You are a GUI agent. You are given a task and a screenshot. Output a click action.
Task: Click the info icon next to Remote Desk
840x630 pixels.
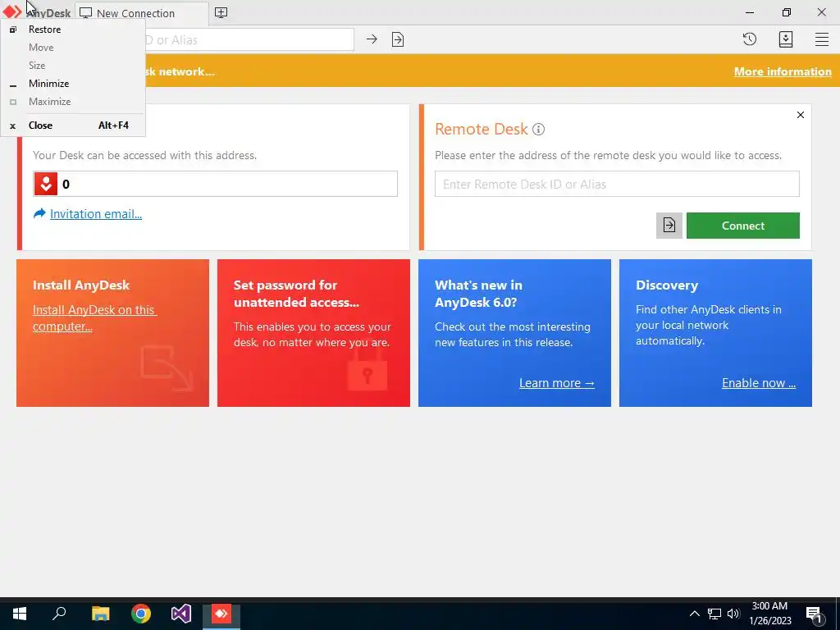click(x=538, y=129)
